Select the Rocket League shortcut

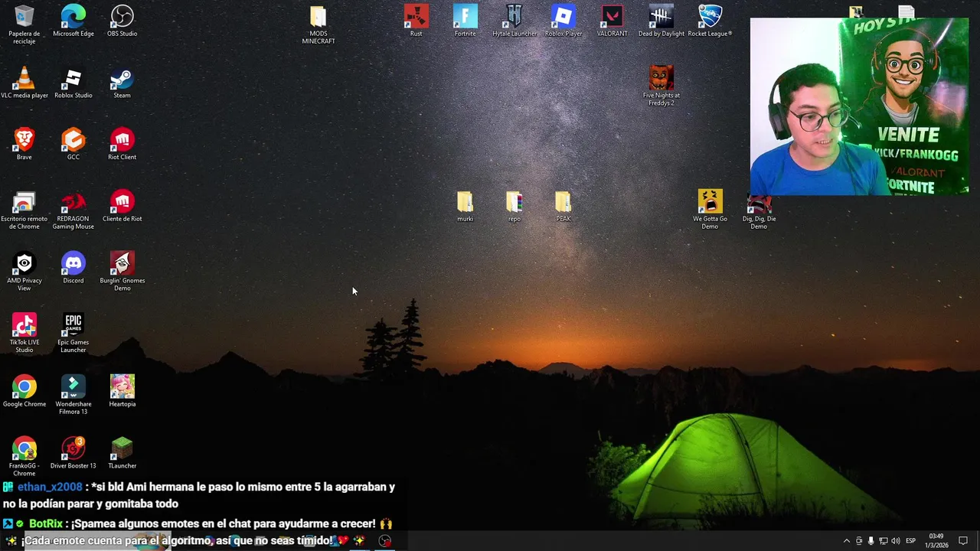point(710,21)
